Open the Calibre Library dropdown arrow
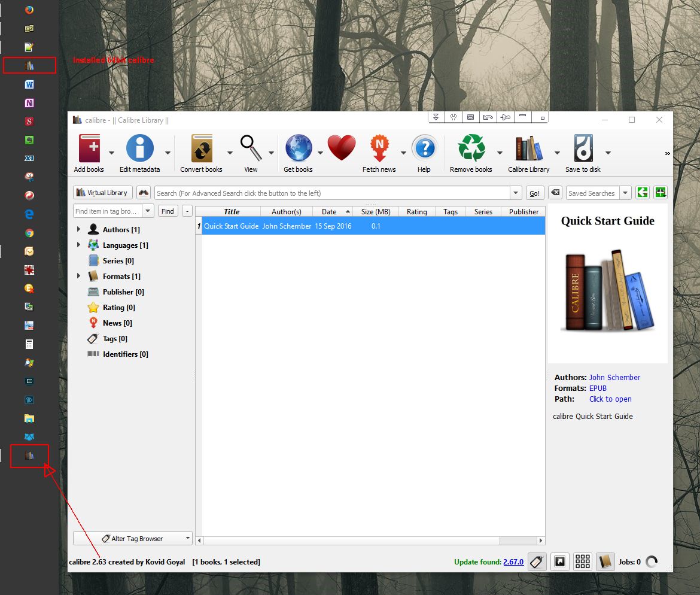 click(557, 153)
